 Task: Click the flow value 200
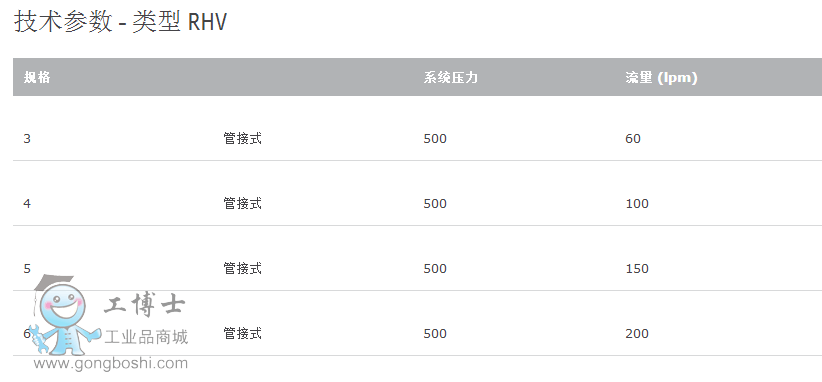click(x=637, y=334)
